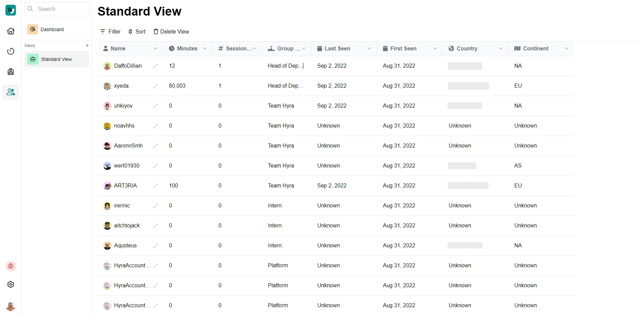Screen dimensions: 644x315
Task: Click the add view plus icon
Action: (x=87, y=46)
